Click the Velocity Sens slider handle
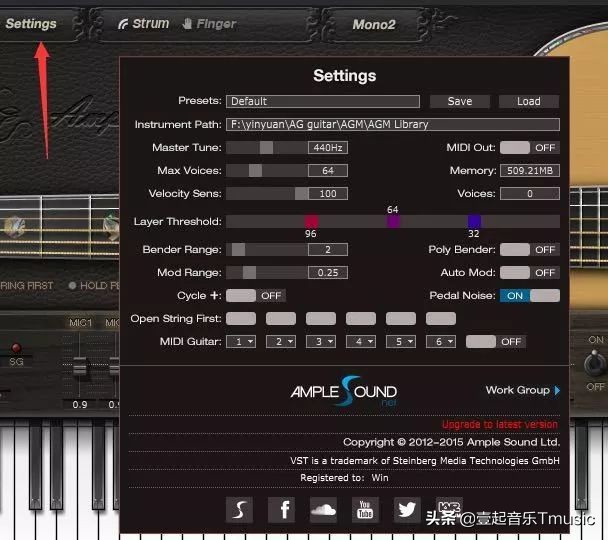This screenshot has width=608, height=540. pyautogui.click(x=301, y=193)
